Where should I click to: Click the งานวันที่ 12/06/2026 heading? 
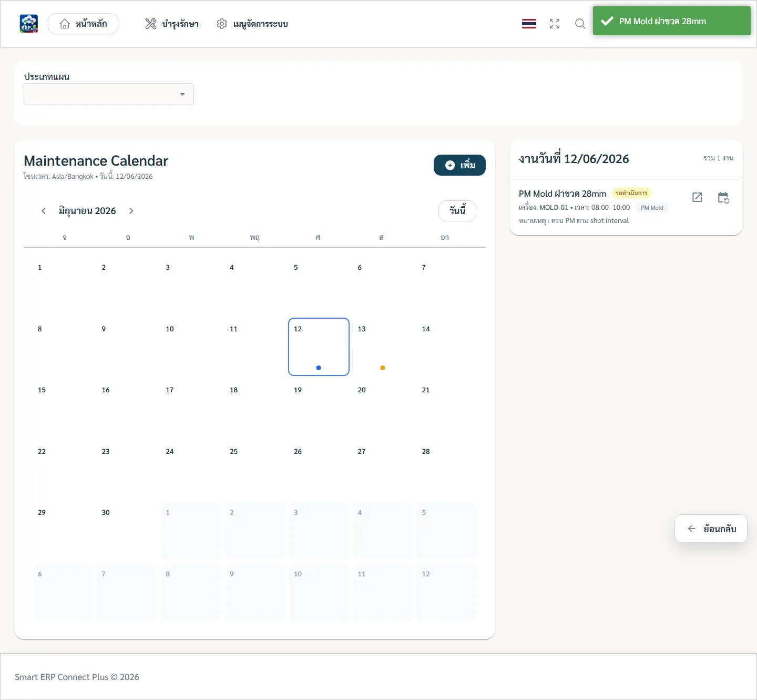point(574,159)
